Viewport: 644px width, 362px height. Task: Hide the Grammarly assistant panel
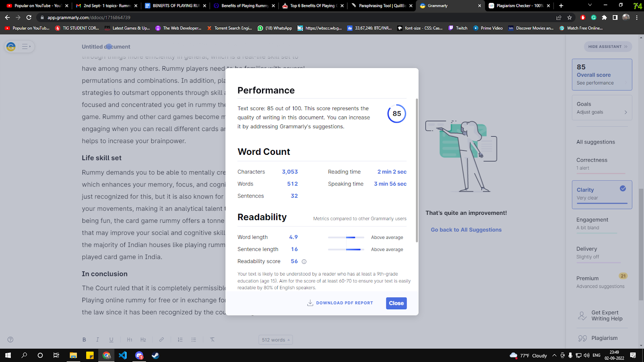608,47
